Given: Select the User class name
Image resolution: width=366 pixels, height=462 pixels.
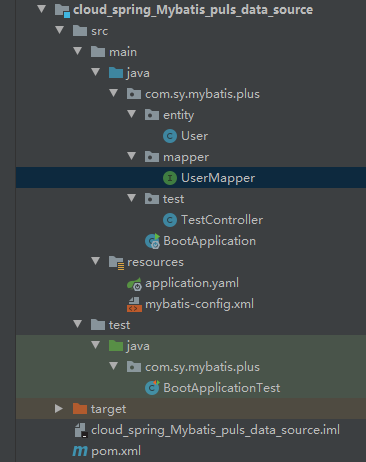Looking at the screenshot, I should click(194, 136).
